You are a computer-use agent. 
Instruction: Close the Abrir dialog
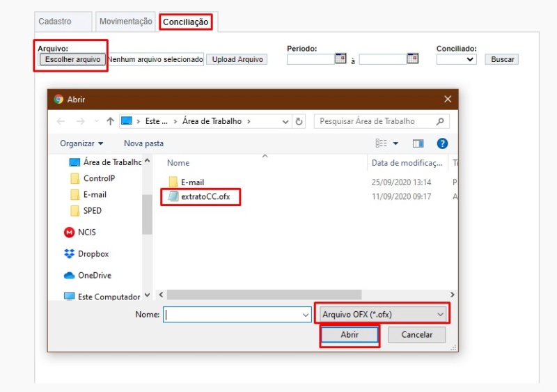point(448,99)
